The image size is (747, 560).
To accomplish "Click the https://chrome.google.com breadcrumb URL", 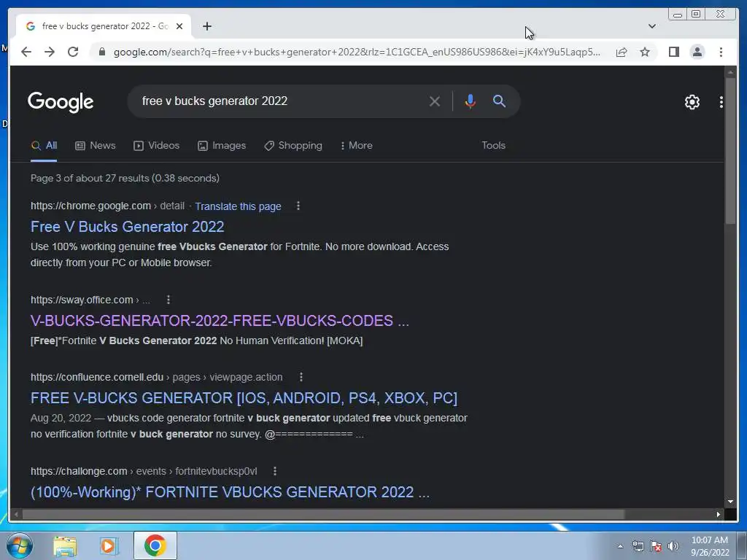I will pyautogui.click(x=90, y=206).
